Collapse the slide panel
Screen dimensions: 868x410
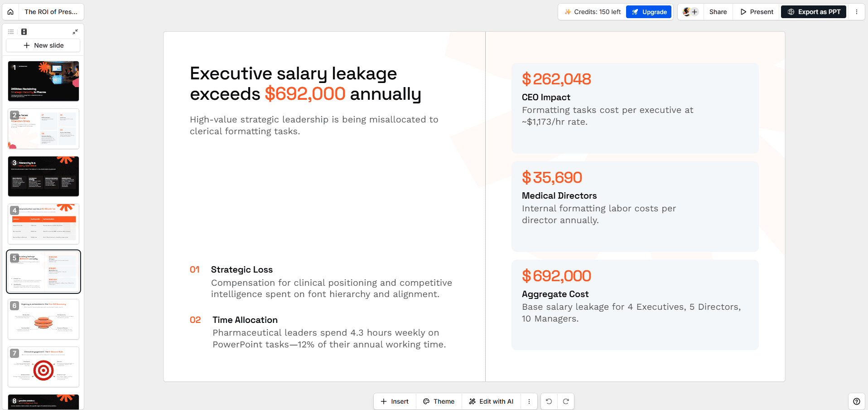[x=75, y=32]
